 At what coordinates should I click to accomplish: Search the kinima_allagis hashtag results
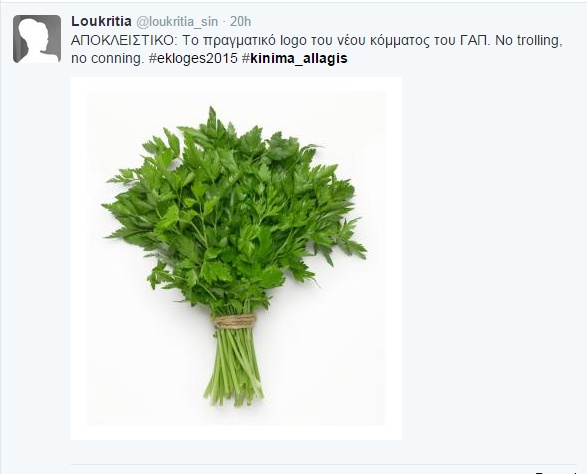tap(295, 58)
